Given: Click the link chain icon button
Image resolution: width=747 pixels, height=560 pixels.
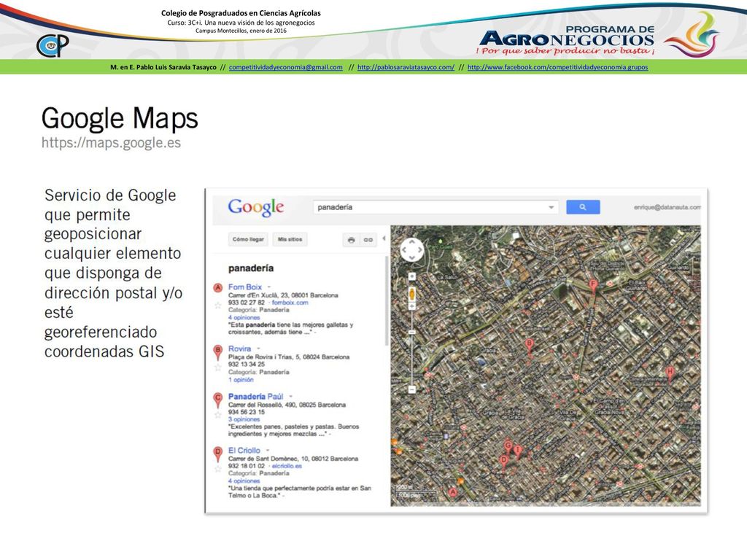Looking at the screenshot, I should pyautogui.click(x=368, y=239).
